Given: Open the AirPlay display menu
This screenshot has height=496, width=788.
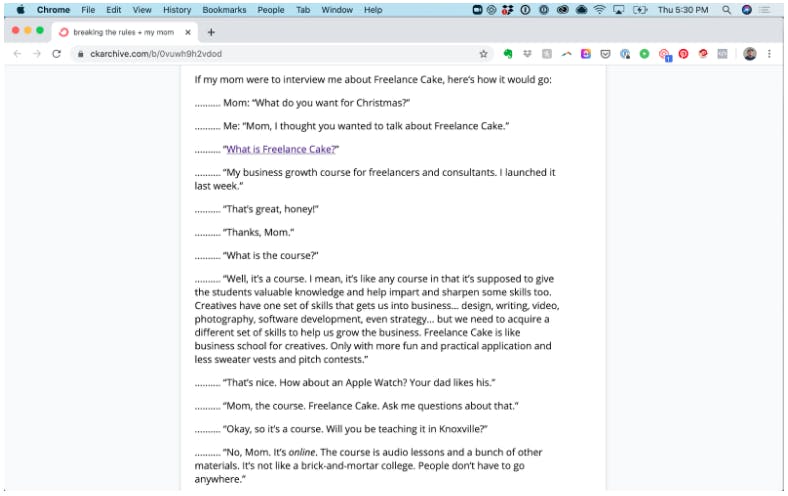Looking at the screenshot, I should click(619, 10).
